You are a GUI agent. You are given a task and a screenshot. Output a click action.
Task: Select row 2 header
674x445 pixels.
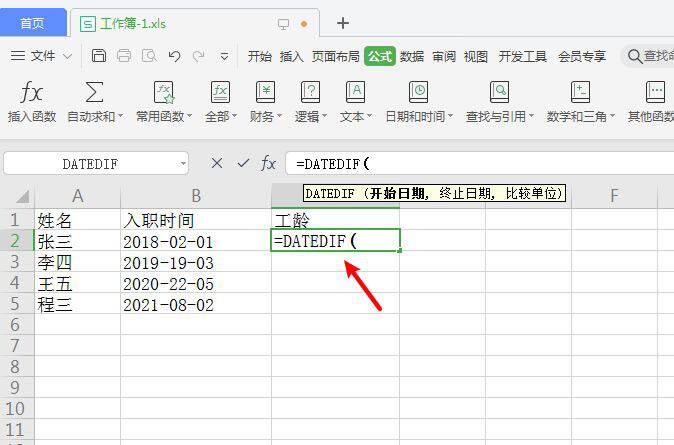(16, 240)
